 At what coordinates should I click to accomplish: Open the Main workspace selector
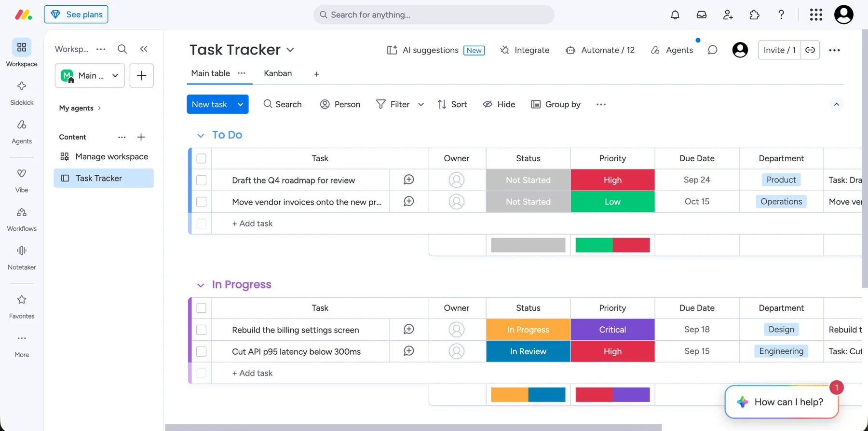[90, 75]
